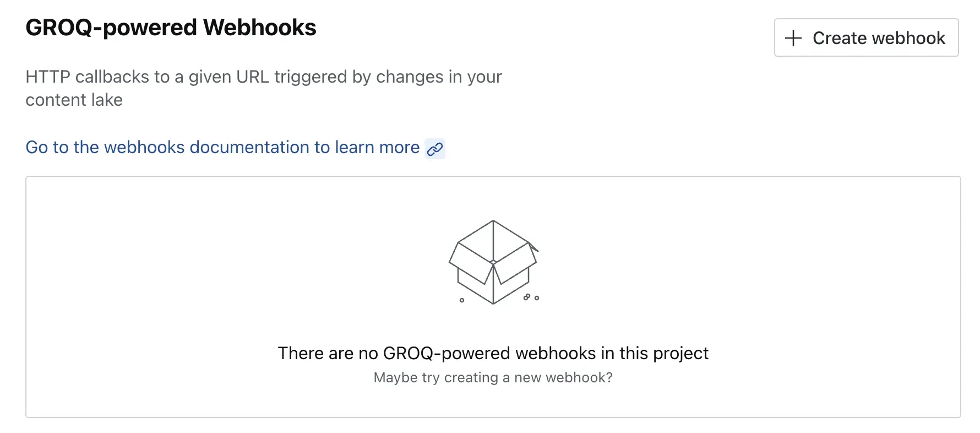Image resolution: width=980 pixels, height=433 pixels.
Task: Click the words 'content lake' in the description
Action: [74, 100]
